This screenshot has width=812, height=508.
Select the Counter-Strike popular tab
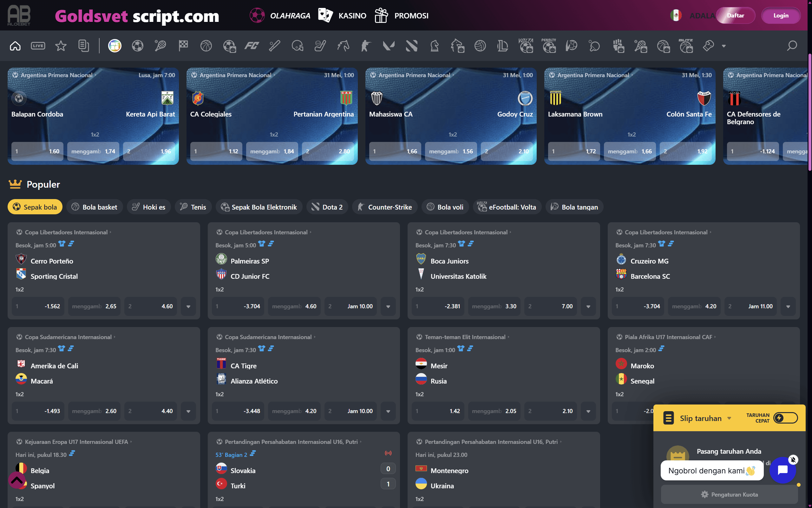[384, 207]
